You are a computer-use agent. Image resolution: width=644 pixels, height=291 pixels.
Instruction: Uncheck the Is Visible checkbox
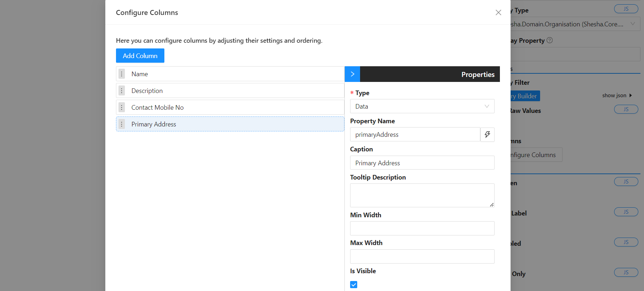[354, 285]
